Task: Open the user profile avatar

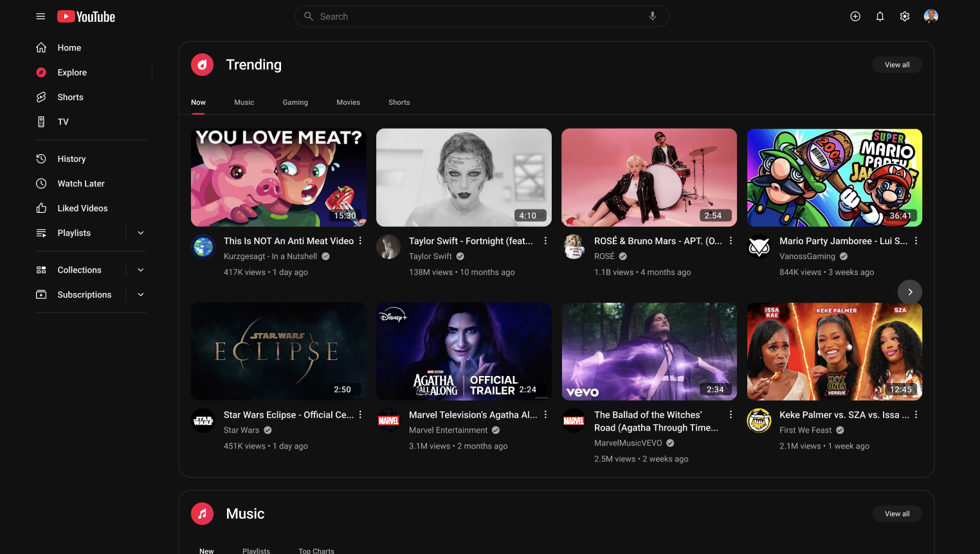Action: click(x=930, y=17)
